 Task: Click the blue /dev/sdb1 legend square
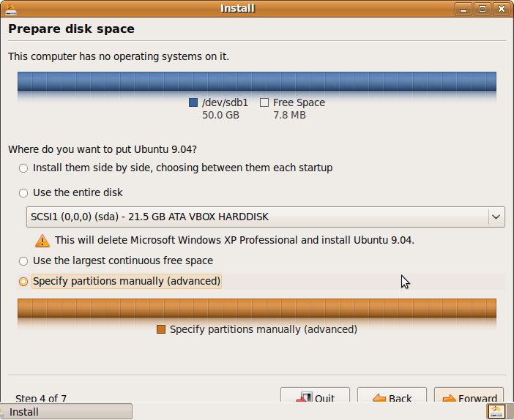coord(193,102)
